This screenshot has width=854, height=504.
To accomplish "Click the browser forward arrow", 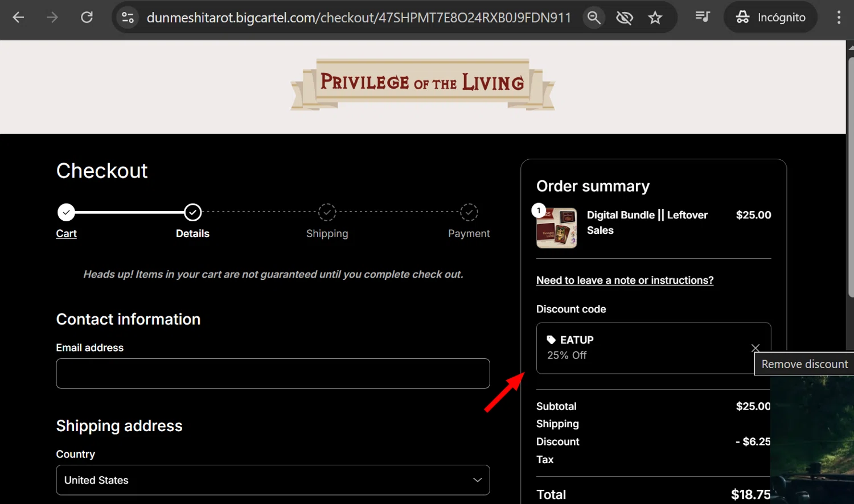I will click(x=52, y=18).
